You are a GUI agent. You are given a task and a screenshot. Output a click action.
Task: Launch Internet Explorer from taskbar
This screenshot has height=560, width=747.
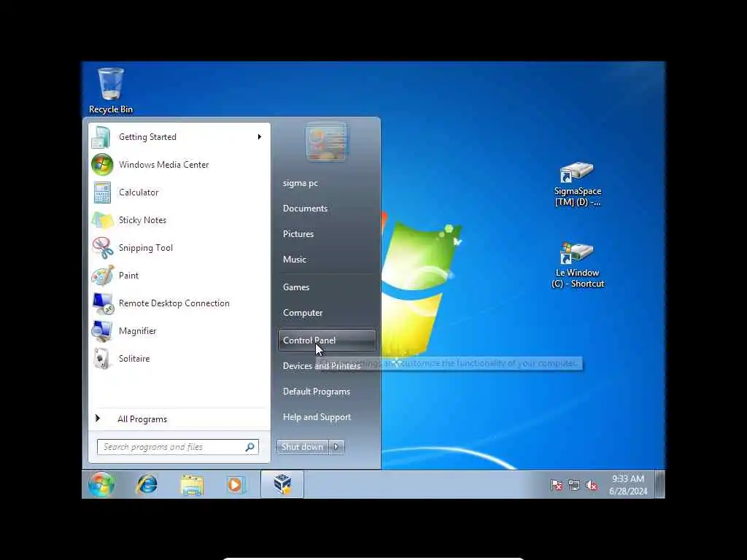147,485
